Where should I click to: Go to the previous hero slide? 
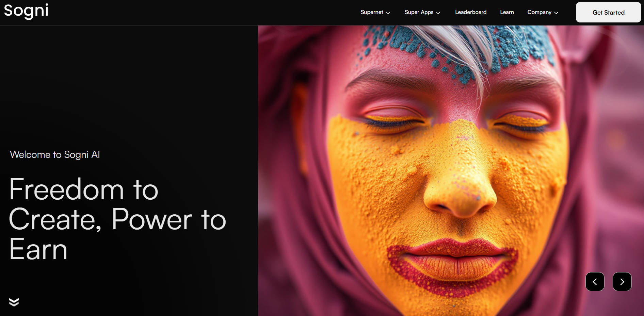tap(595, 282)
